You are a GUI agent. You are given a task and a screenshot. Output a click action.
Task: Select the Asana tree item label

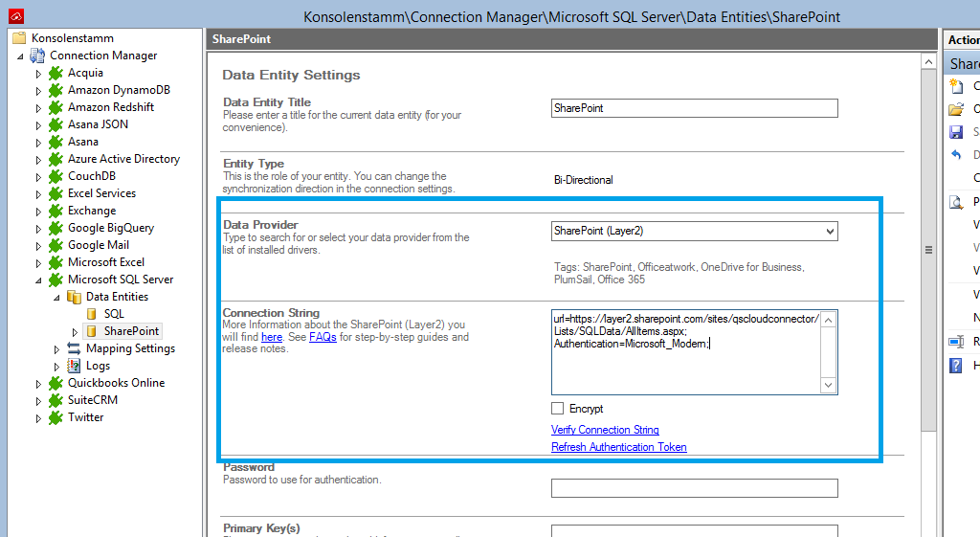[x=83, y=142]
